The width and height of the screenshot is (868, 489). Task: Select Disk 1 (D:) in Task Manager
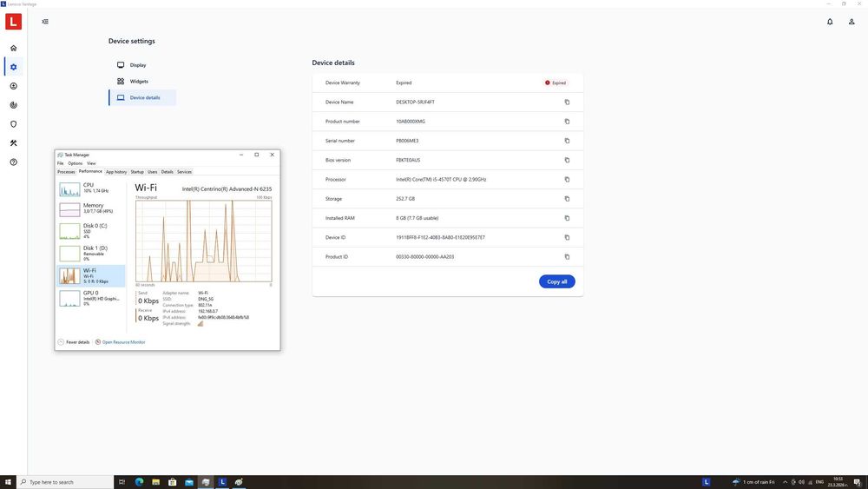coord(91,254)
